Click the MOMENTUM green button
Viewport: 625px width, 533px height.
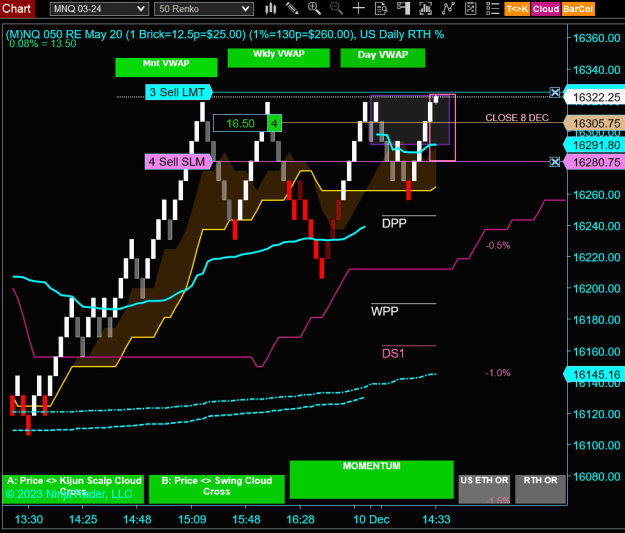pyautogui.click(x=371, y=480)
